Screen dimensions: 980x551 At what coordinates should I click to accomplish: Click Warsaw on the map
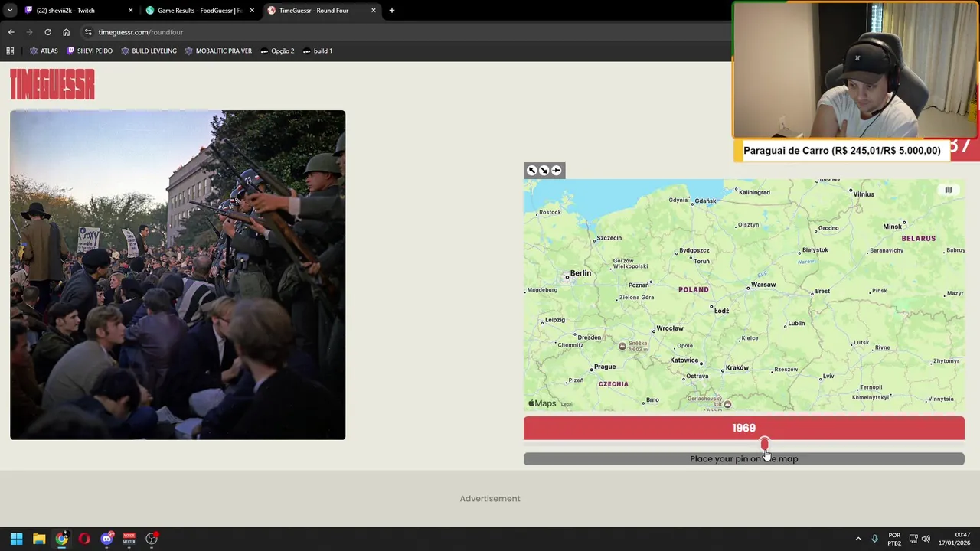tap(763, 285)
